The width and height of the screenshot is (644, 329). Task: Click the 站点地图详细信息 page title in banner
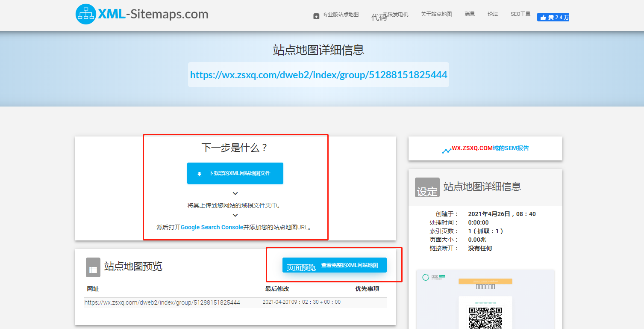[318, 50]
